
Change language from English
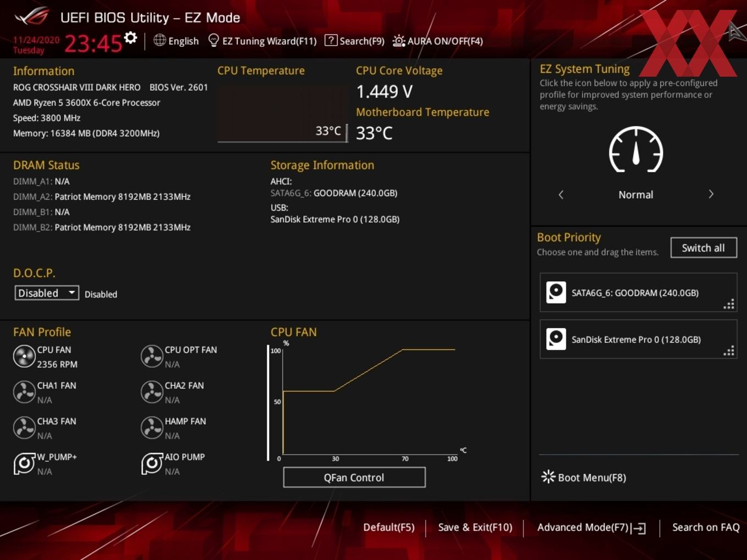183,41
